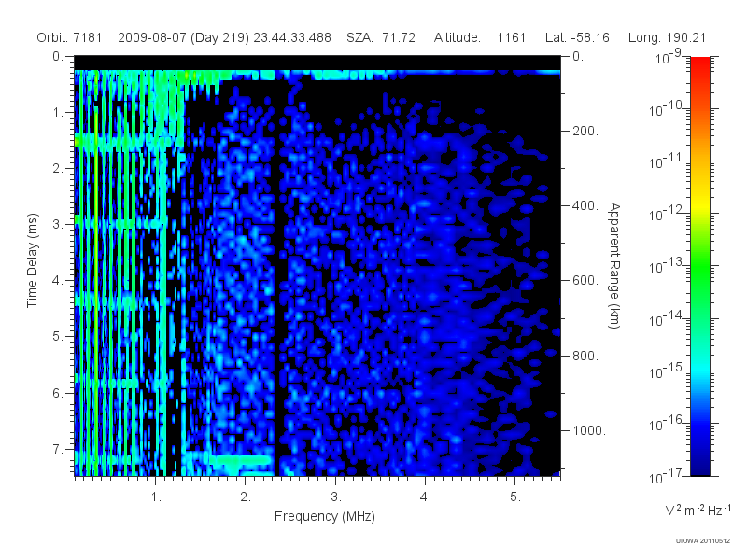Click the "3." tick on frequency axis
The width and height of the screenshot is (747, 560).
336,497
